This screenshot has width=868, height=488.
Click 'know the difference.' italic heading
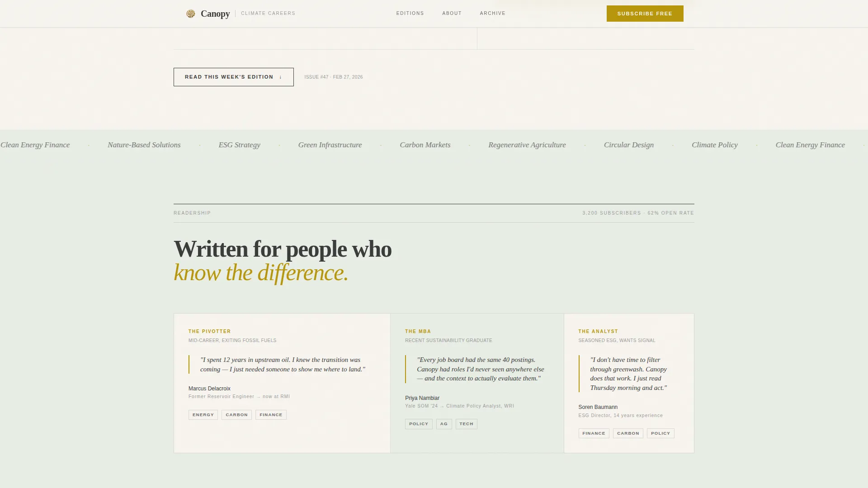click(261, 273)
